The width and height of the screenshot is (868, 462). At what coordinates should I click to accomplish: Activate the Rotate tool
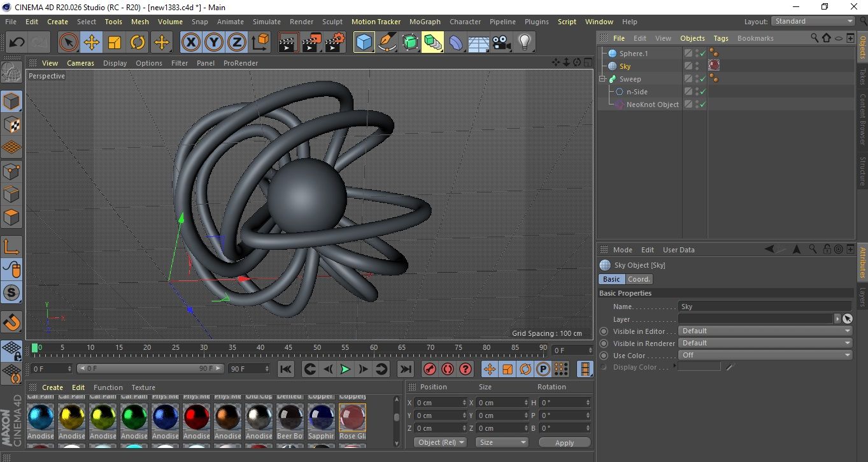(x=138, y=43)
